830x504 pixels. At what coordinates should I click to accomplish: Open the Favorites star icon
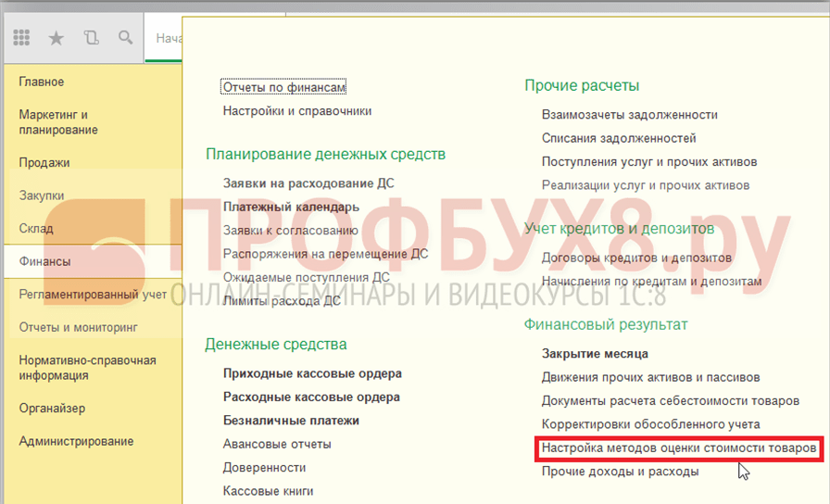[x=57, y=38]
